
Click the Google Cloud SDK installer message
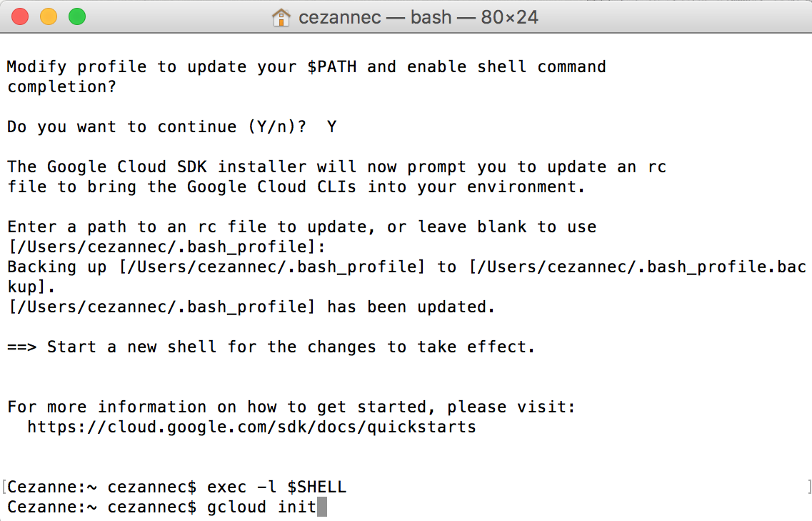(x=336, y=167)
